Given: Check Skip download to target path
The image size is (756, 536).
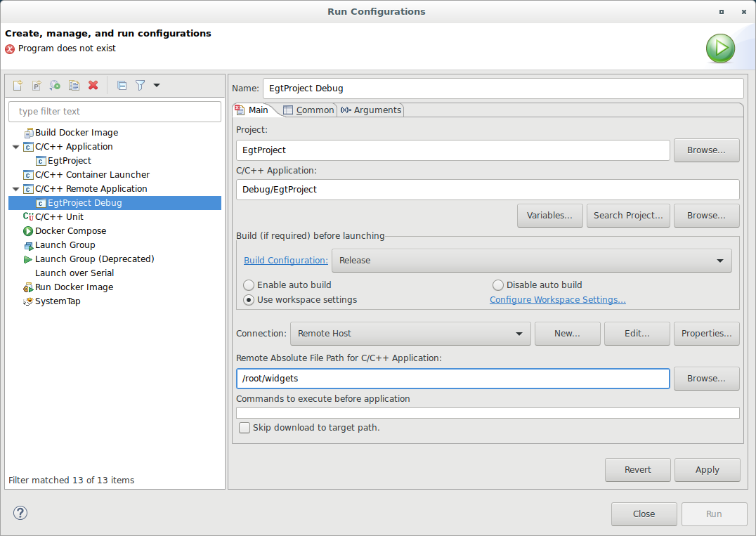Looking at the screenshot, I should (x=244, y=427).
